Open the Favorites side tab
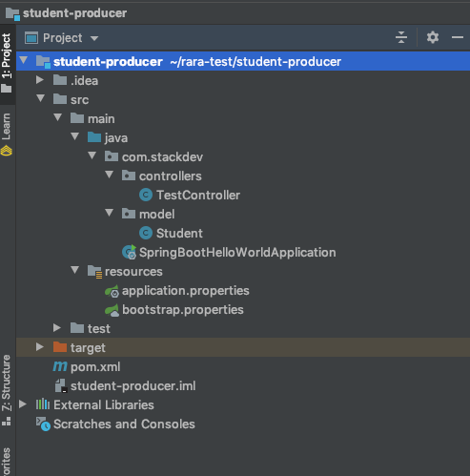Image resolution: width=470 pixels, height=476 pixels. tap(7, 461)
